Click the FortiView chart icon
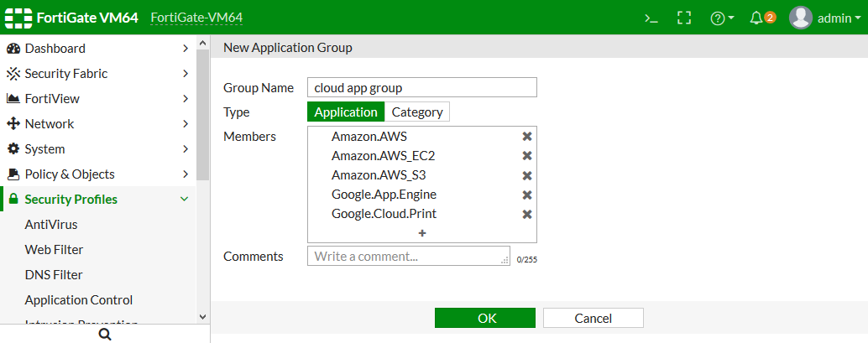 click(x=13, y=99)
